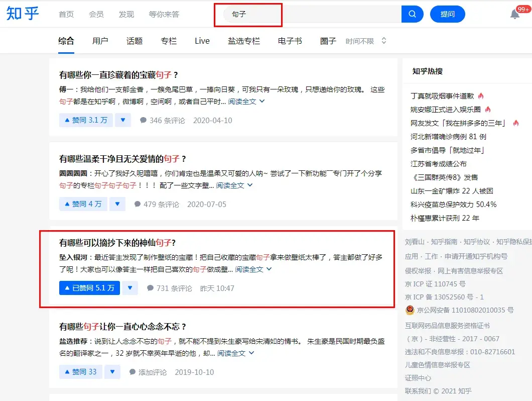The width and height of the screenshot is (532, 401).
Task: Click the comment bubble icon beside 添加评论
Action: coord(132,372)
